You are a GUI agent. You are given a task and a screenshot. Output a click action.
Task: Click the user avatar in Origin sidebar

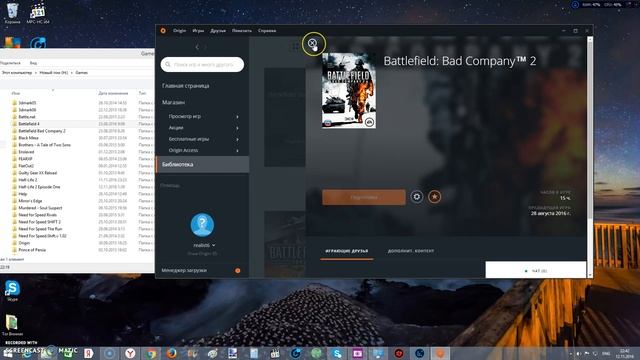[x=202, y=225]
